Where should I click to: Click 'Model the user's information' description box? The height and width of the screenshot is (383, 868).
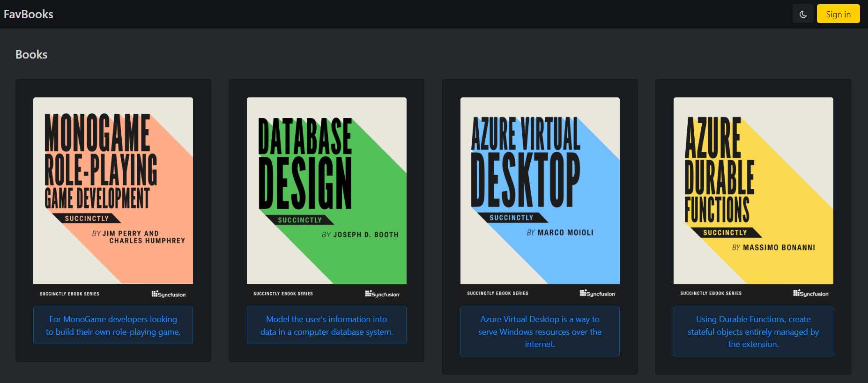pyautogui.click(x=326, y=325)
